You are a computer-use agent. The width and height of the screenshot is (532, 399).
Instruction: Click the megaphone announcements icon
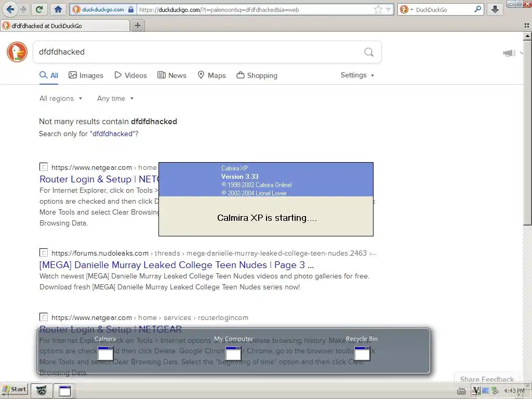[x=509, y=53]
